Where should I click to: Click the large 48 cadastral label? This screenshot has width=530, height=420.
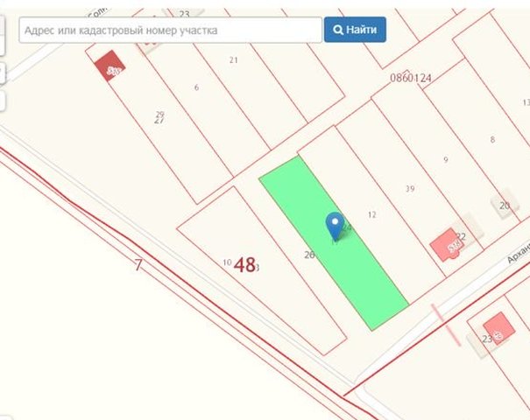(x=244, y=265)
